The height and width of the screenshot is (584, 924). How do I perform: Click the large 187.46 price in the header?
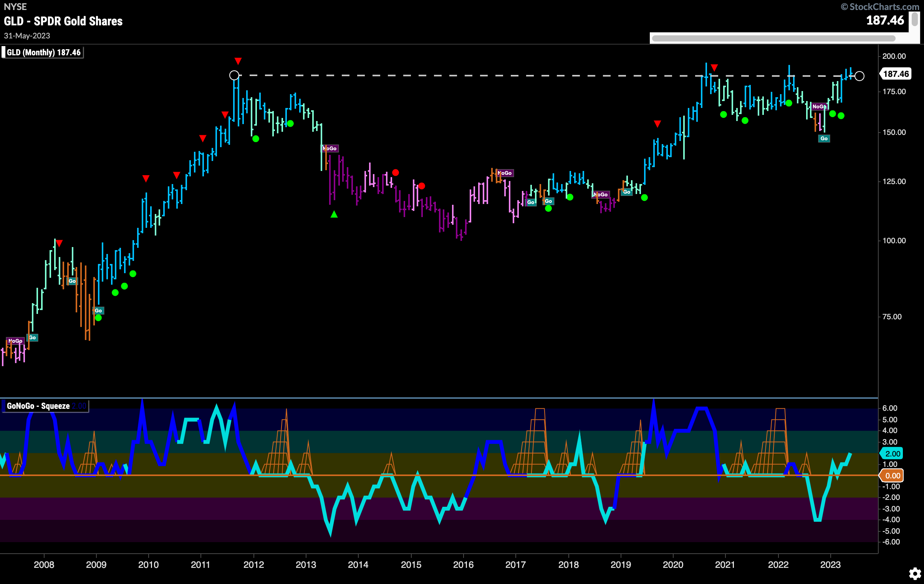coord(885,20)
